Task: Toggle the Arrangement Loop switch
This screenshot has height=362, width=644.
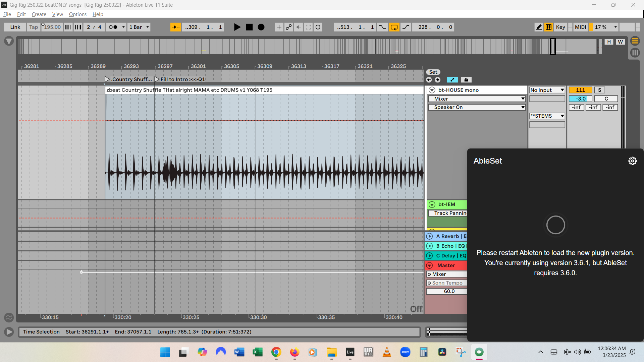Action: point(394,27)
